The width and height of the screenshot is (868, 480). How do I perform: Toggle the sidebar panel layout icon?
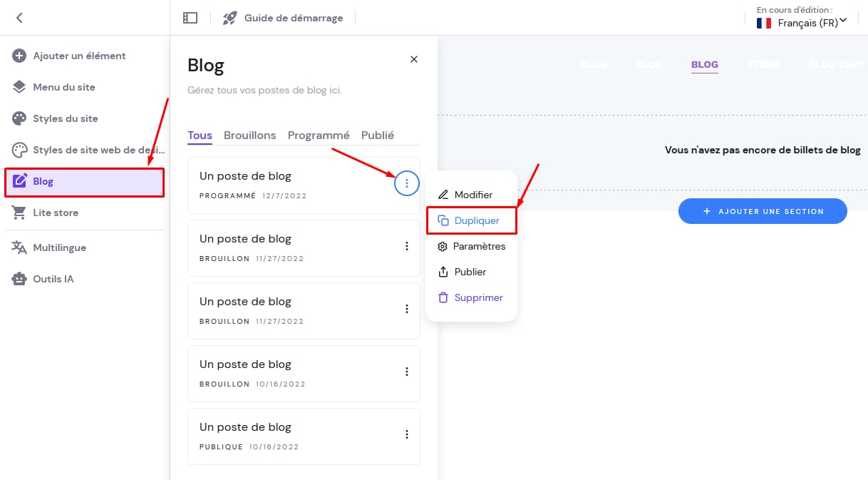pyautogui.click(x=190, y=18)
